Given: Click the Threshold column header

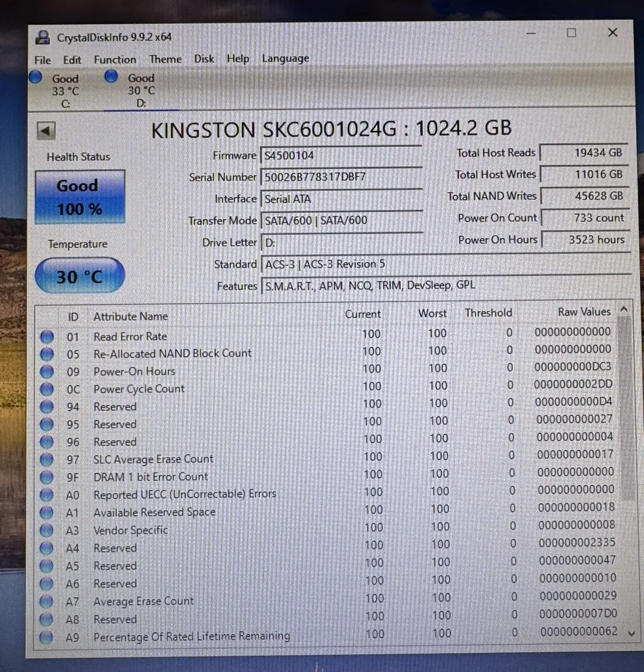Looking at the screenshot, I should [488, 313].
